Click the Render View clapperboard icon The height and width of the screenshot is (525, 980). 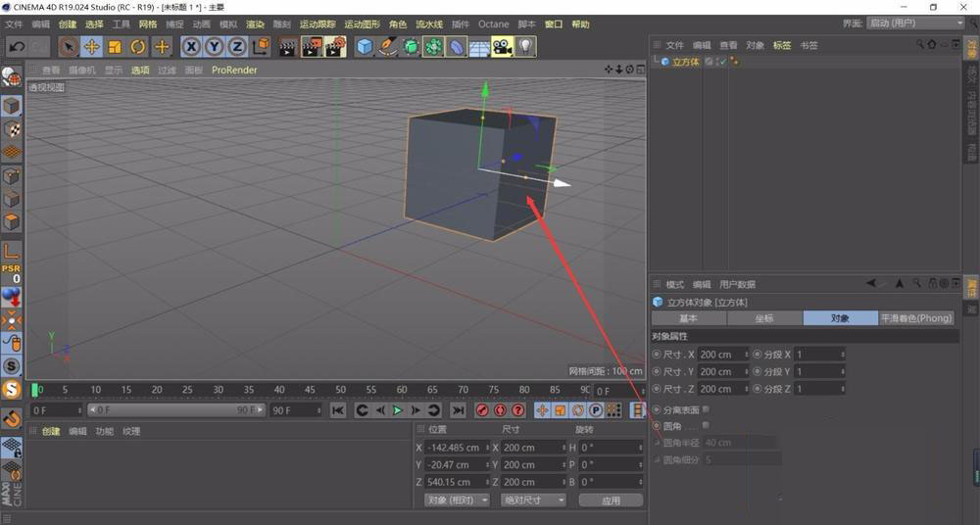pos(288,47)
